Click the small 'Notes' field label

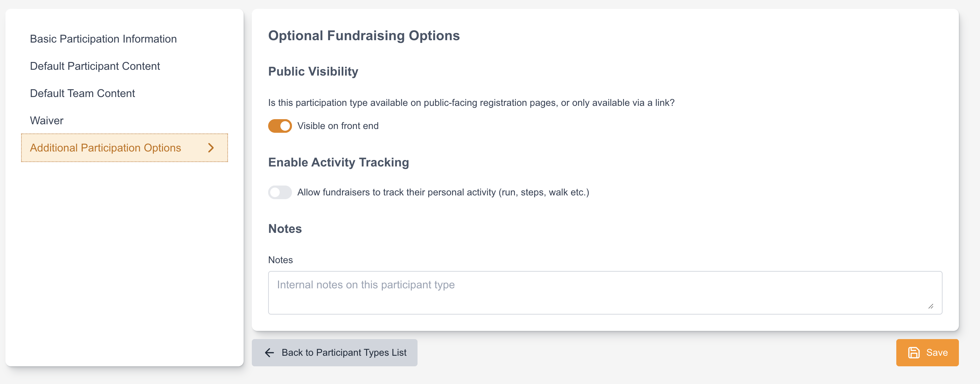280,260
